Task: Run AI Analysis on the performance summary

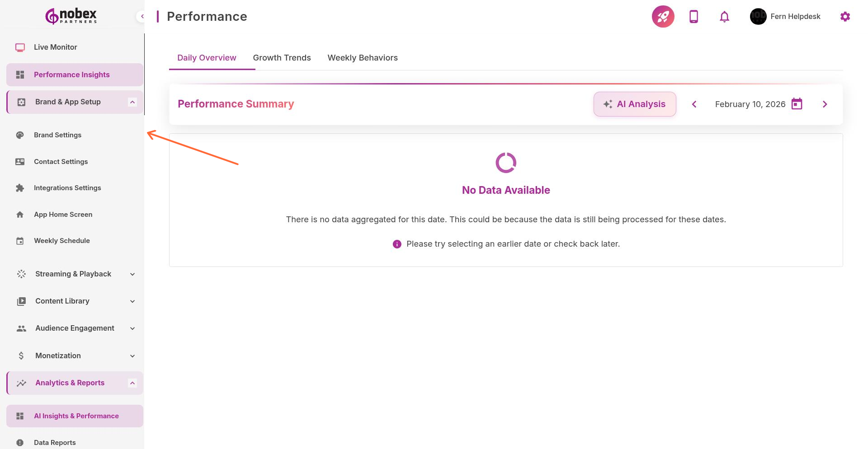Action: 635,104
